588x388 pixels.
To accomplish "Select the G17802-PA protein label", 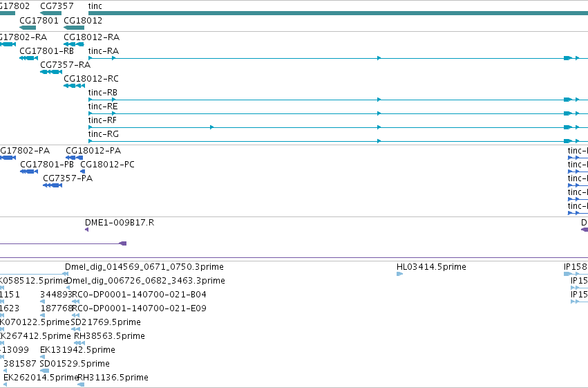I will [25, 151].
